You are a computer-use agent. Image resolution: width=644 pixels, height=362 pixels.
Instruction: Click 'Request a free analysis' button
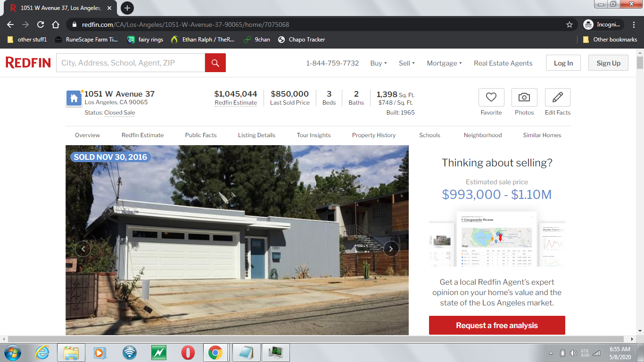497,325
